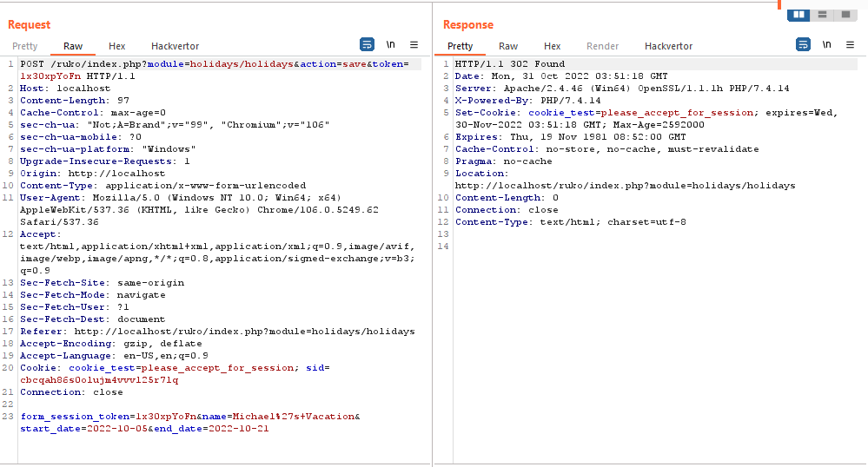Viewport: 868px width, 467px height.
Task: Toggle word wrap icon in Response panel
Action: pyautogui.click(x=803, y=44)
